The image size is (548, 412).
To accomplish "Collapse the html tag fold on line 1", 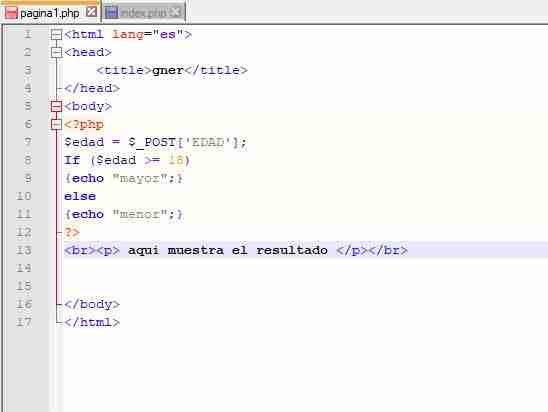I will click(x=56, y=34).
